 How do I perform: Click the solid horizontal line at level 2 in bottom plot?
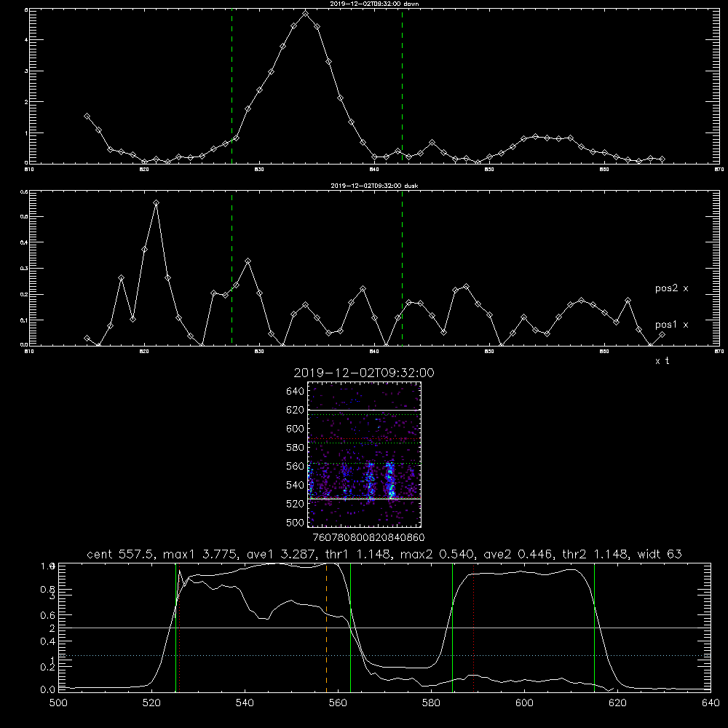[384, 628]
